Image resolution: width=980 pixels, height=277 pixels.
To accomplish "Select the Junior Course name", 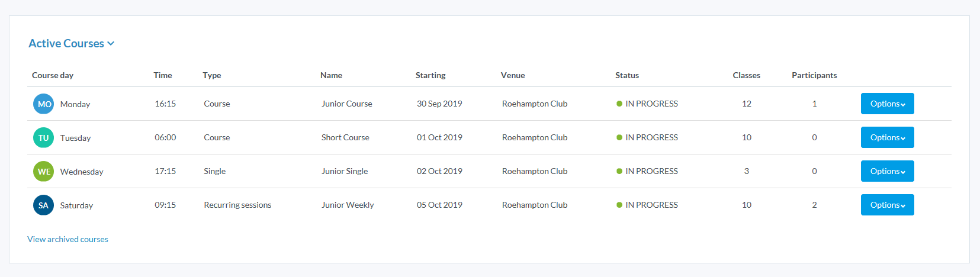I will [x=347, y=104].
